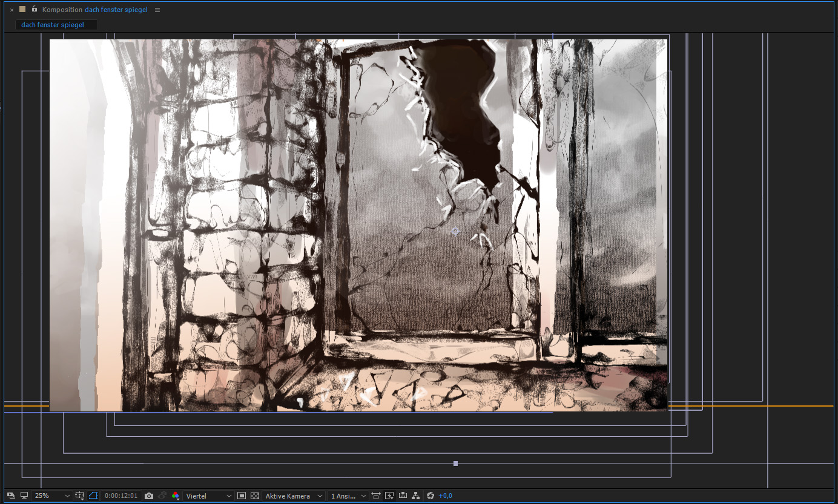Open grid and guide options icon
This screenshot has width=838, height=504.
click(80, 496)
